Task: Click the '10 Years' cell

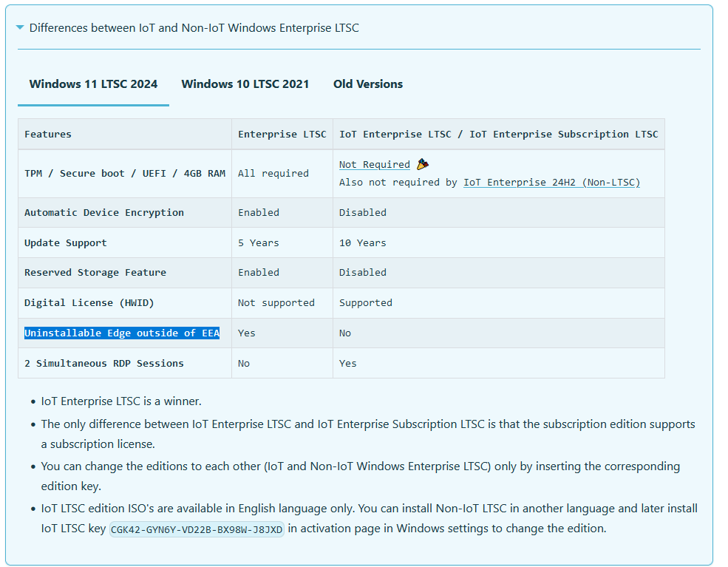Action: pyautogui.click(x=499, y=243)
